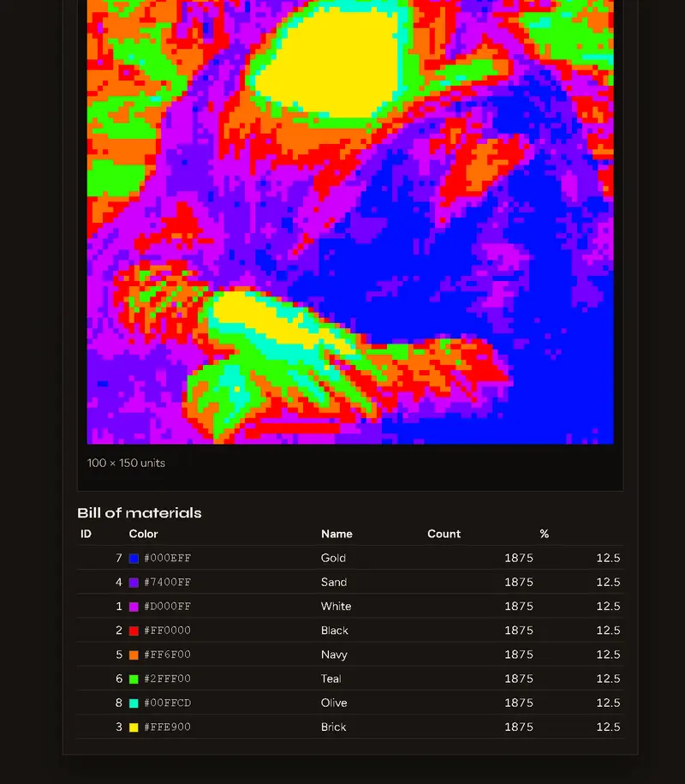Click the 1875 count in the Black row
The width and height of the screenshot is (685, 784).
pyautogui.click(x=519, y=630)
